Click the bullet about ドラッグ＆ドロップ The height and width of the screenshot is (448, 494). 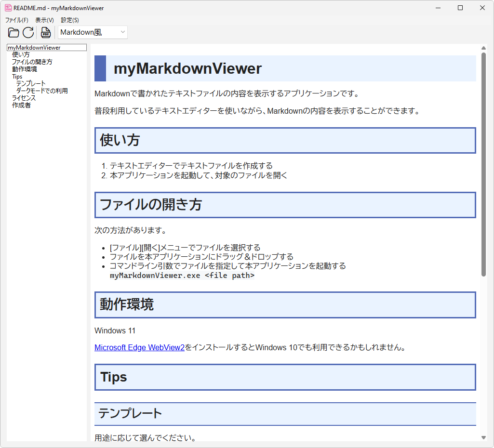click(x=201, y=257)
